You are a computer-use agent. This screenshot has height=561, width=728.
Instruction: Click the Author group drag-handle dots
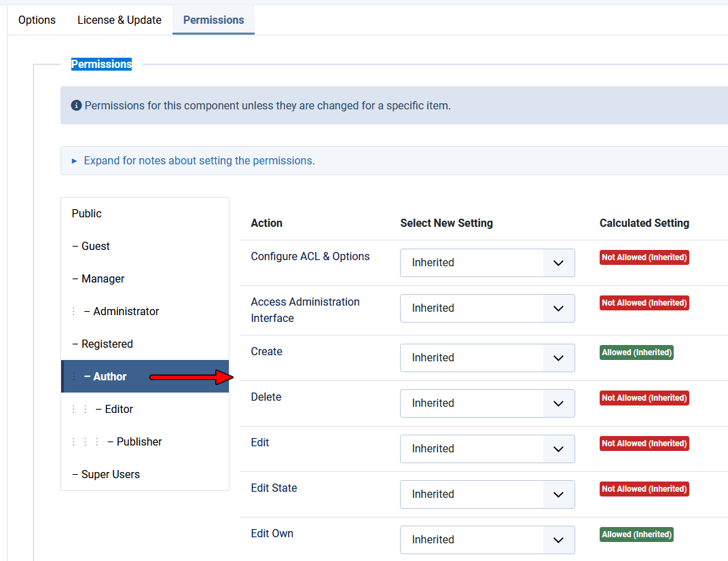point(74,376)
